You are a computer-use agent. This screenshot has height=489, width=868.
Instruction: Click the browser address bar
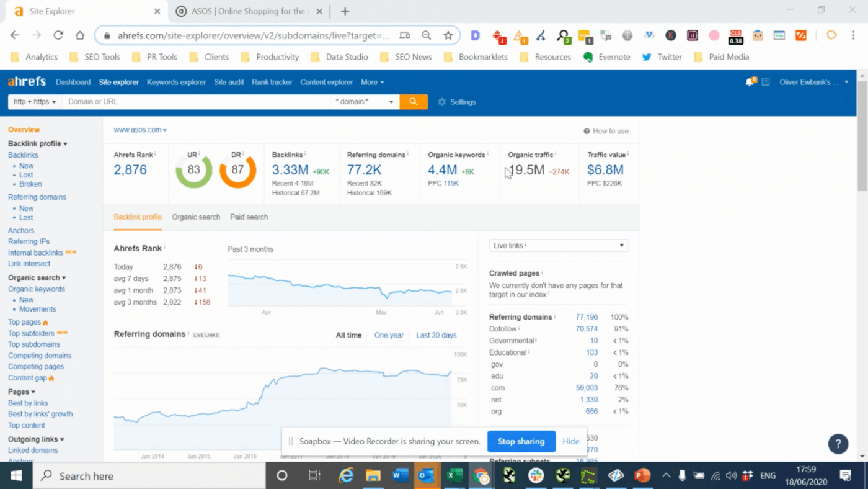[254, 36]
